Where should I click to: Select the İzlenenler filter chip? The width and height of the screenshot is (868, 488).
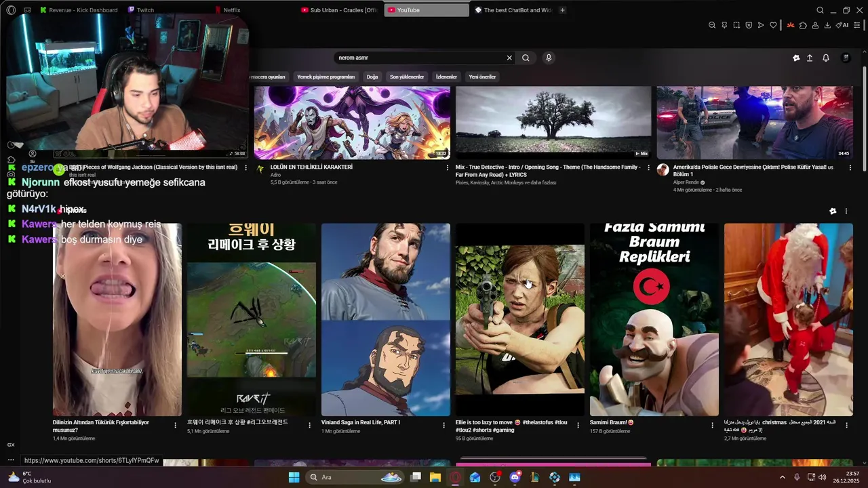click(x=446, y=77)
